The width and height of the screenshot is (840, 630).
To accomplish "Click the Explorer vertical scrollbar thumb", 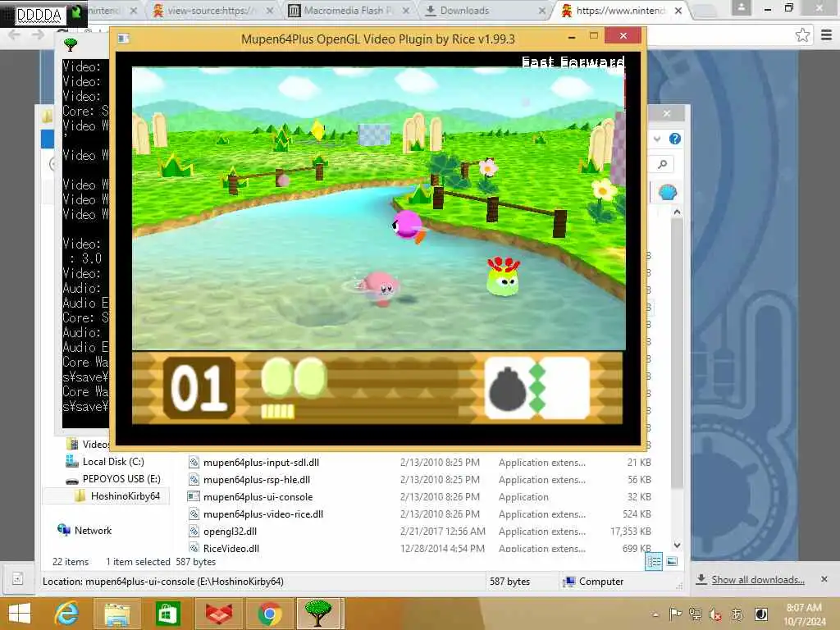I will point(677,354).
